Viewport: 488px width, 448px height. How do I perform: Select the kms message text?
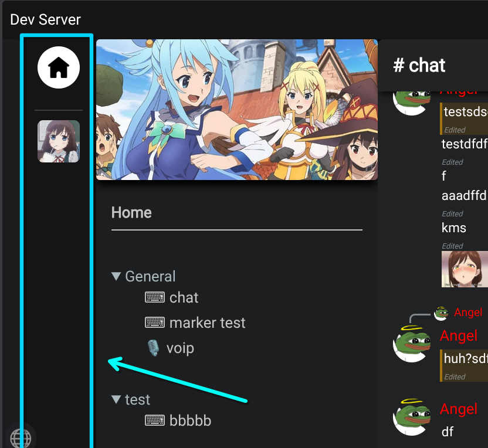coord(454,228)
